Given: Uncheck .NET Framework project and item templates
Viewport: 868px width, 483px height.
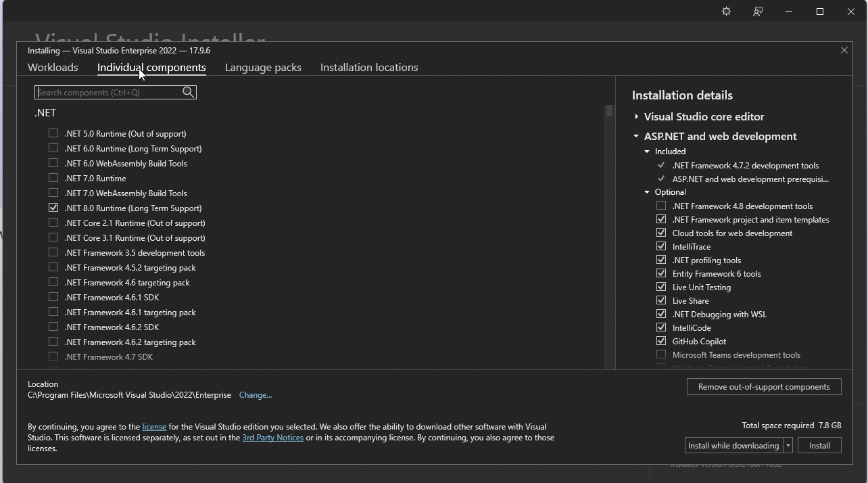Looking at the screenshot, I should tap(661, 219).
